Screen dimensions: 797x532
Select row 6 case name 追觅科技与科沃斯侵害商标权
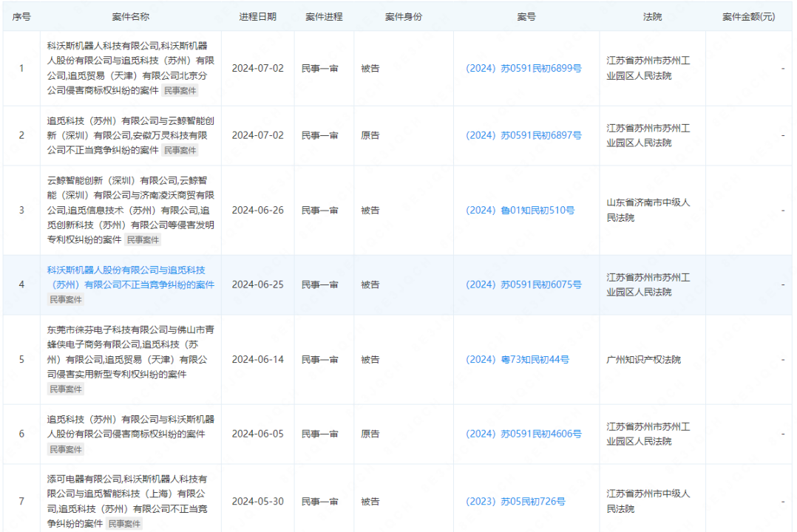click(x=131, y=427)
